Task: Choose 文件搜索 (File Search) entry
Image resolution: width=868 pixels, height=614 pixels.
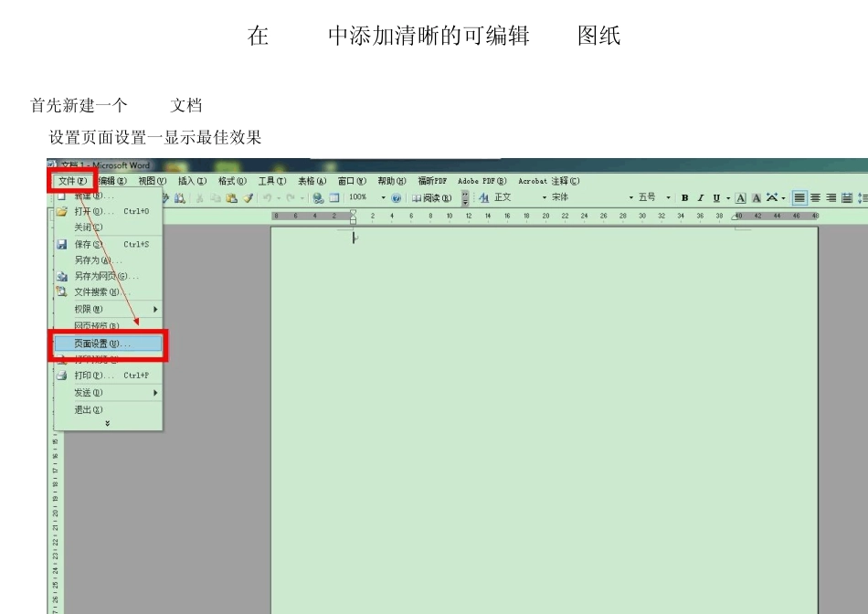Action: point(109,291)
